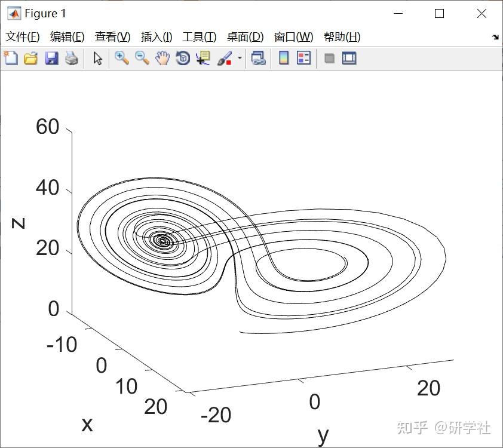Dock the figure using the corner arrow

496,36
